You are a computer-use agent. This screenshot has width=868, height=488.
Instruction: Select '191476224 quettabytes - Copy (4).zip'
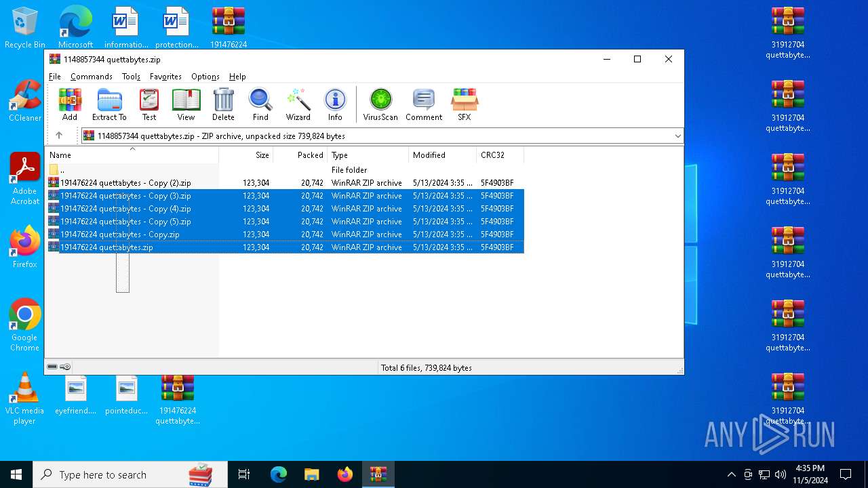tap(285, 209)
